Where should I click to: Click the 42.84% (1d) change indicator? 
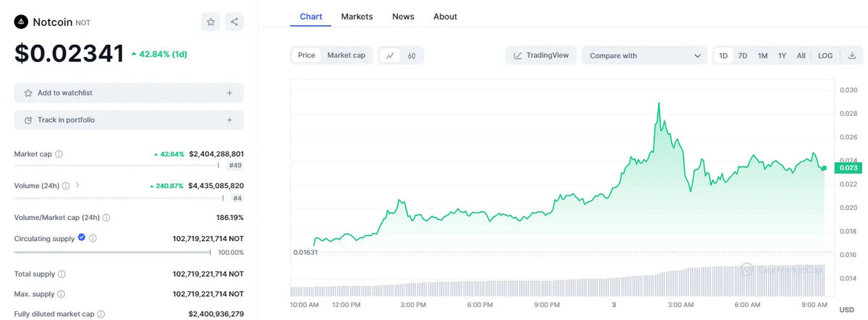(160, 54)
